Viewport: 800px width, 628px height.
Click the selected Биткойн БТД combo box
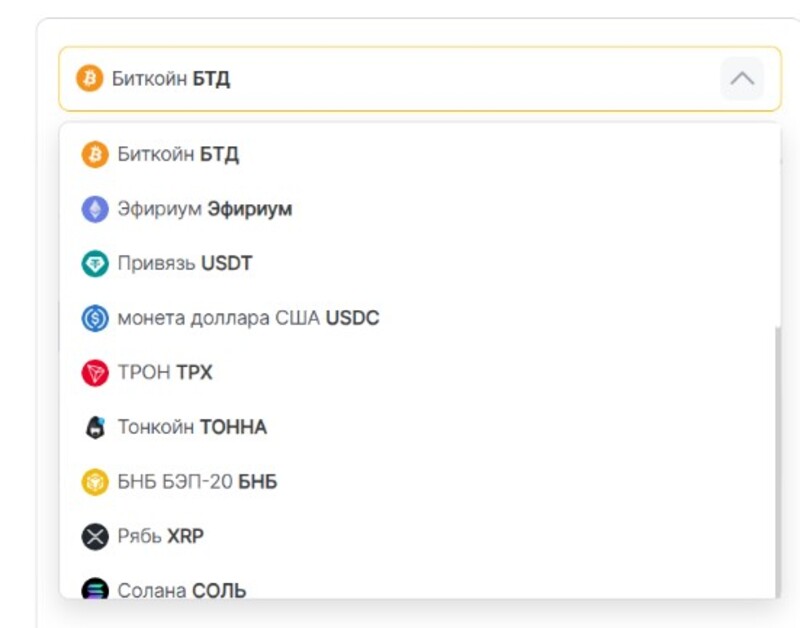click(420, 79)
